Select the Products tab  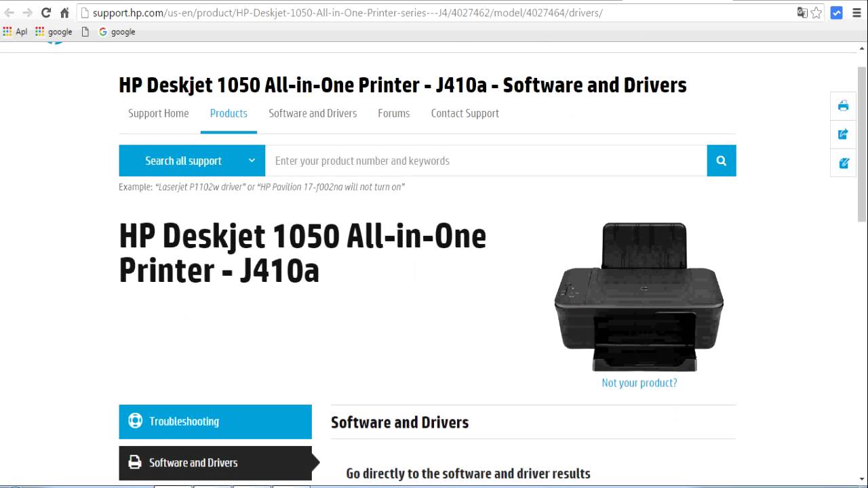click(x=229, y=113)
